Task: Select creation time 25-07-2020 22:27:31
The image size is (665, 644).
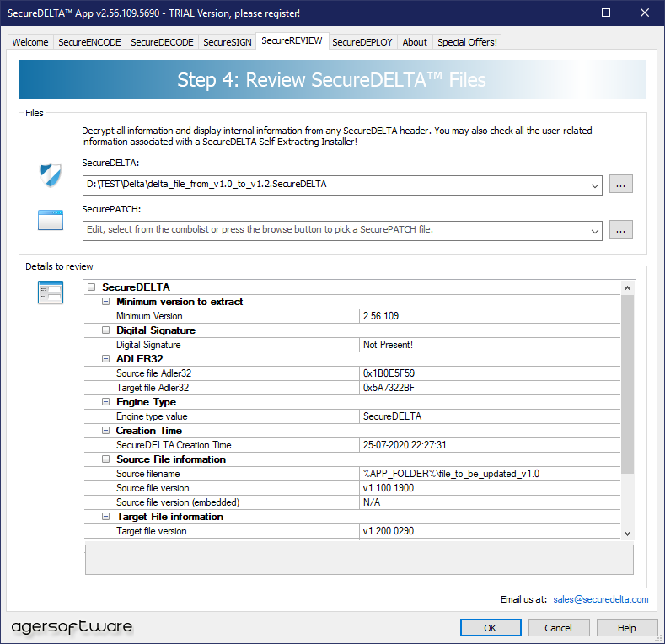Action: click(x=405, y=444)
